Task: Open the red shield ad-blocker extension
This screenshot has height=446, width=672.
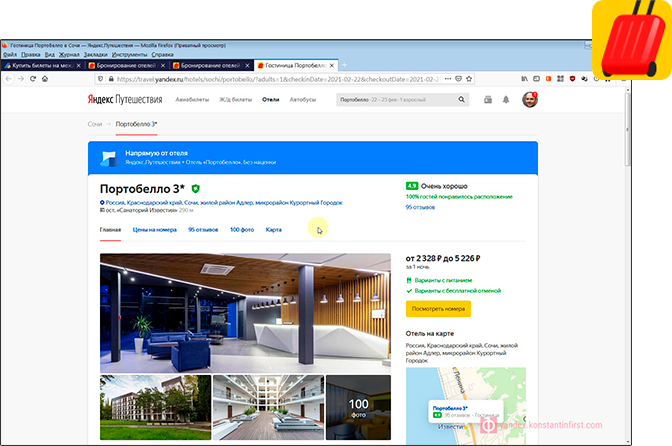Action: pos(572,79)
